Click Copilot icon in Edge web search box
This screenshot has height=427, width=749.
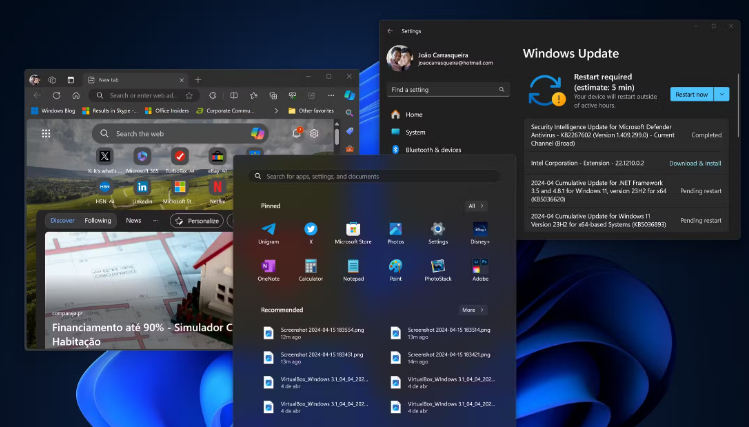point(257,133)
